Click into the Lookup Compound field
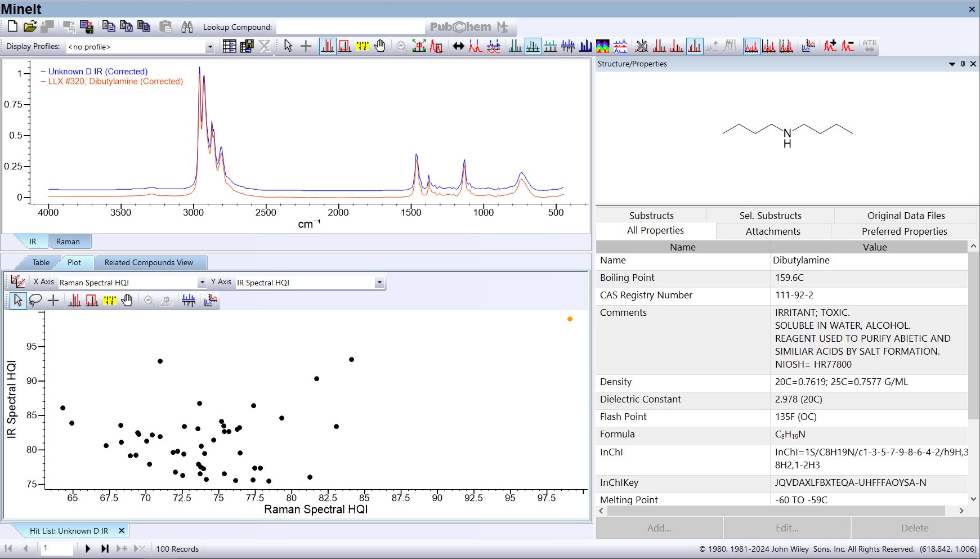The image size is (980, 559). click(x=350, y=27)
